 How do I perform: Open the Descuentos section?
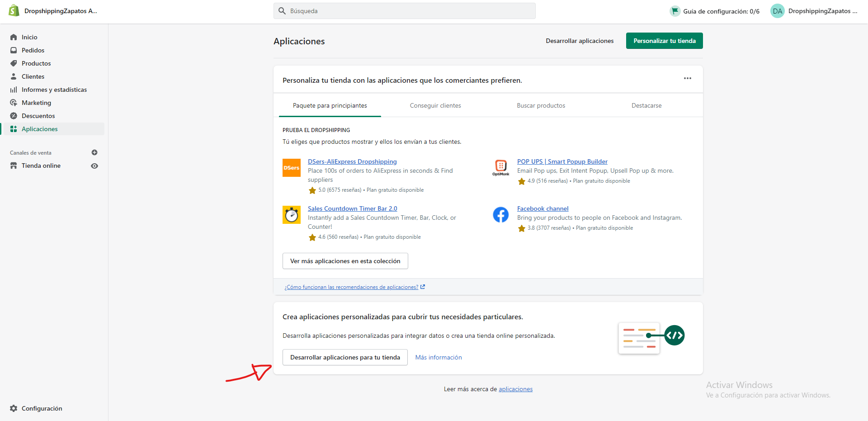[x=38, y=116]
